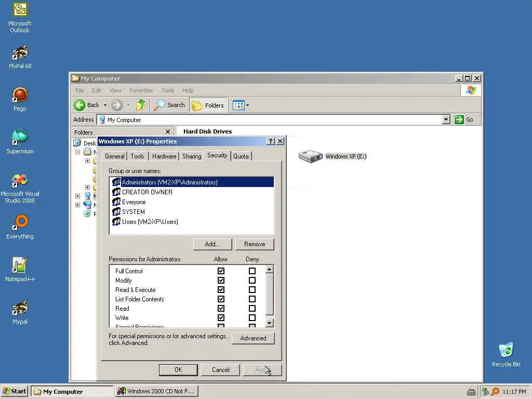Open the Views dropdown arrow
This screenshot has width=532, height=399.
click(x=248, y=105)
